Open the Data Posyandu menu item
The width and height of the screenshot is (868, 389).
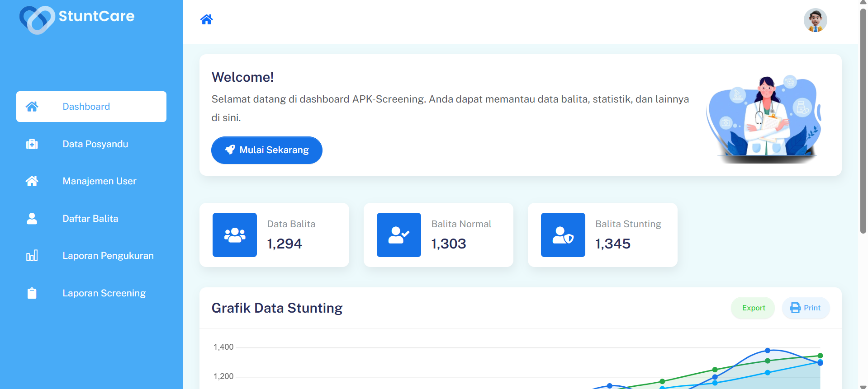[95, 144]
